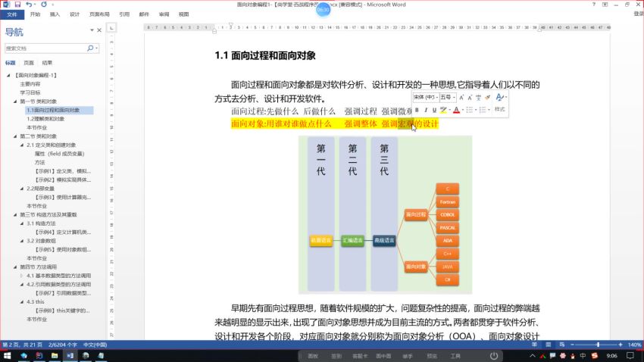Jump to heading 学习目标
644x362 pixels.
pyautogui.click(x=30, y=92)
